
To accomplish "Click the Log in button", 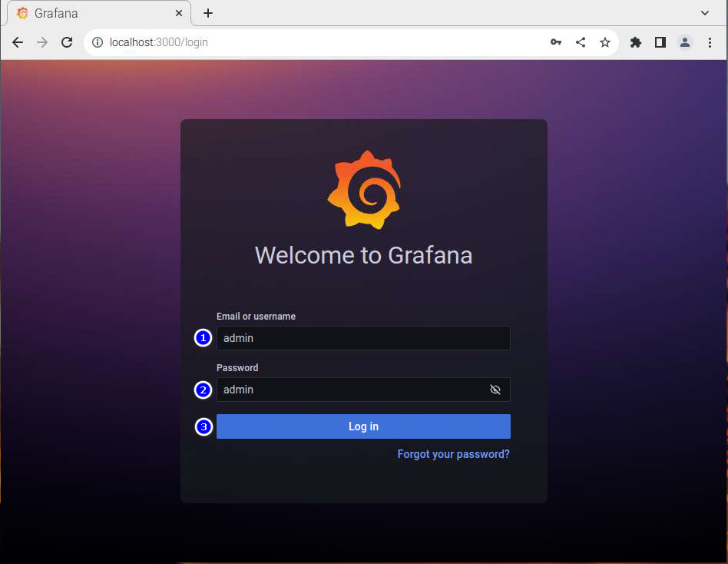I will click(363, 426).
